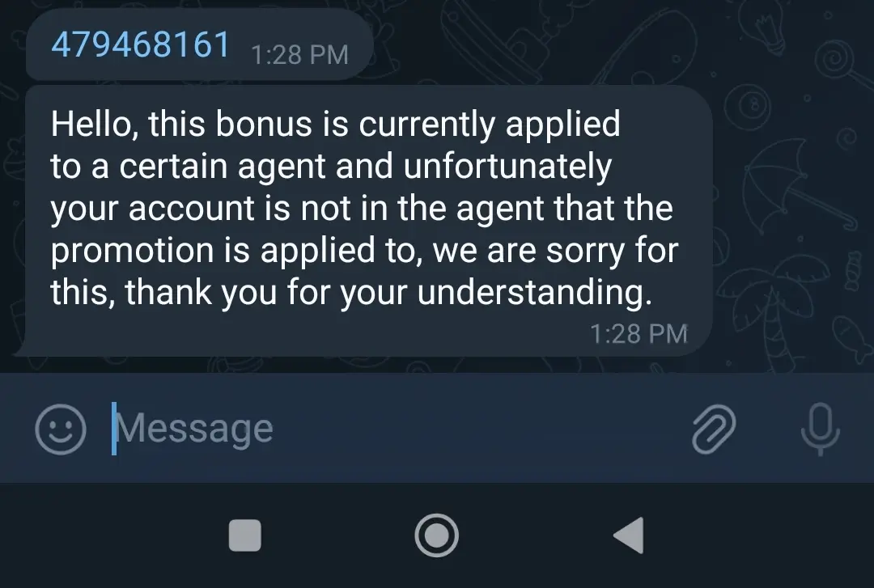
Task: Click the 1:28 PM timestamp beside 479468161
Action: [300, 55]
